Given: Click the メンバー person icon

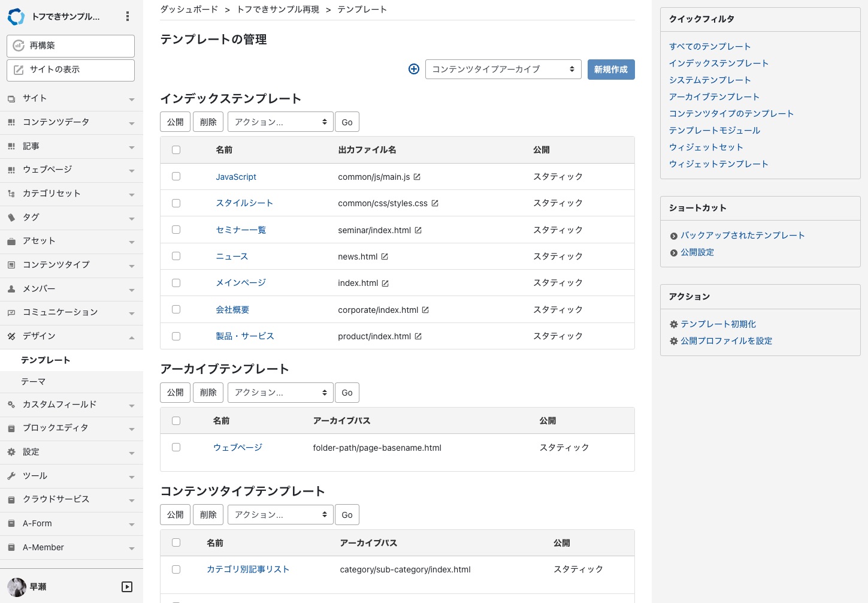Looking at the screenshot, I should [x=11, y=289].
